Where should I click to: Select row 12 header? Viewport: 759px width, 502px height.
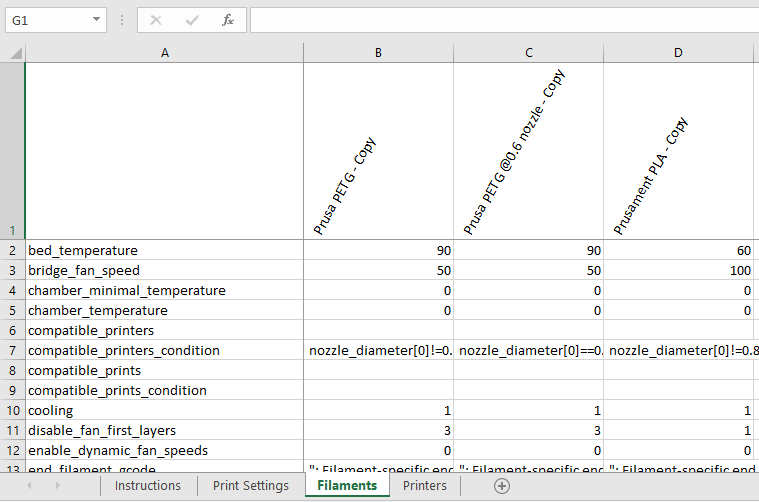point(13,450)
